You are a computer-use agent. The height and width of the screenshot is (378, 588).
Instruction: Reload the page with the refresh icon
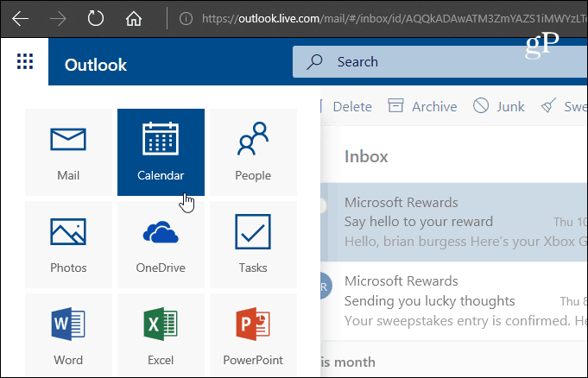(x=96, y=18)
